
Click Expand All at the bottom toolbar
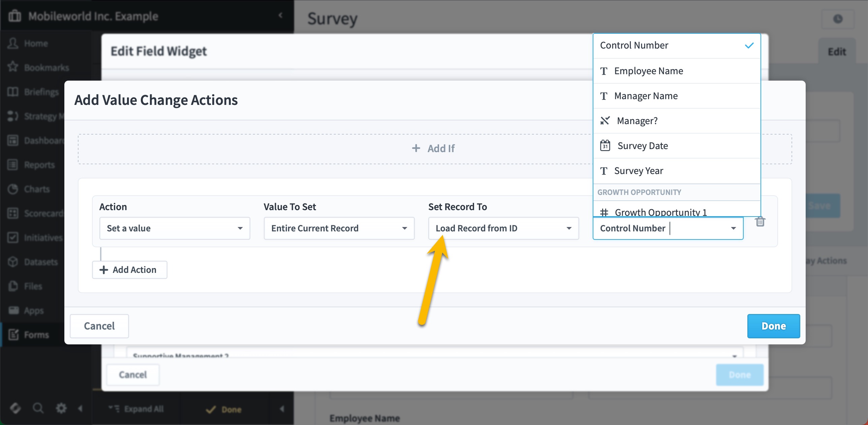[136, 409]
